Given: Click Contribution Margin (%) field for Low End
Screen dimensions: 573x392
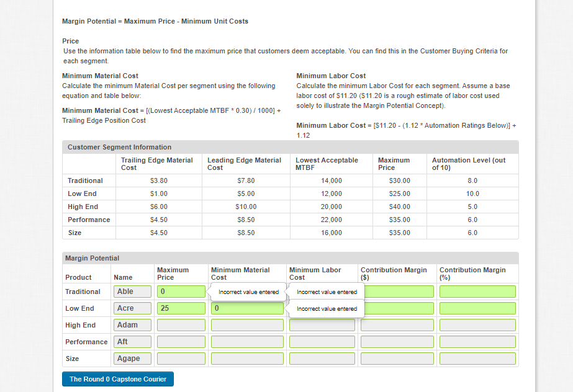Looking at the screenshot, I should click(x=477, y=308).
